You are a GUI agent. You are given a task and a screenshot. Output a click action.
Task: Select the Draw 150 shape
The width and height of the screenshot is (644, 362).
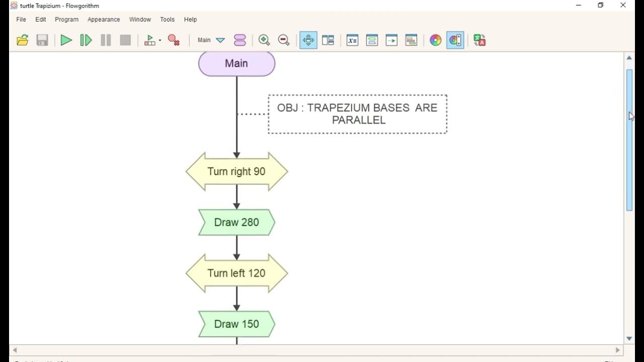click(x=236, y=324)
